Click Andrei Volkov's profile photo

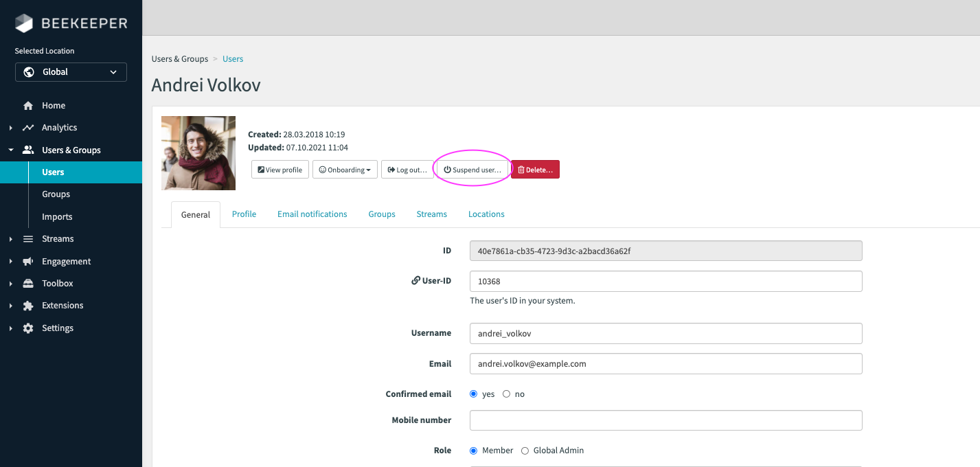coord(198,153)
